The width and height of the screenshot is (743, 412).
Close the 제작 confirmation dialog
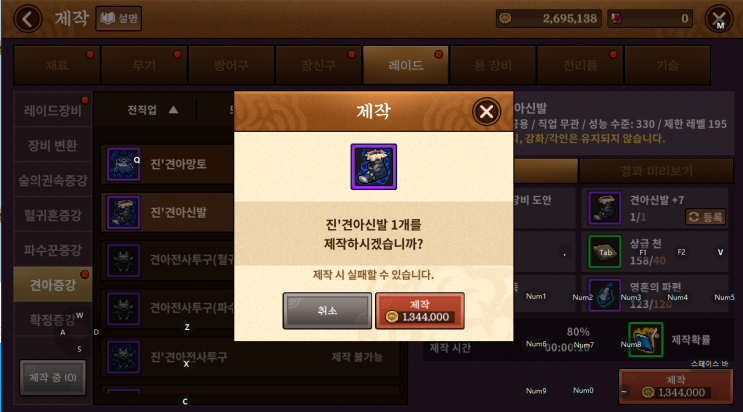486,112
